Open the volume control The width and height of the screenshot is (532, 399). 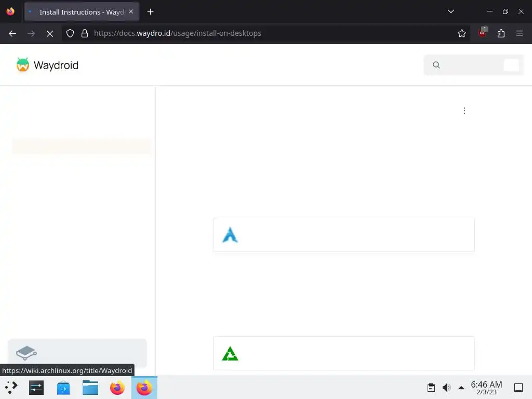(x=446, y=388)
